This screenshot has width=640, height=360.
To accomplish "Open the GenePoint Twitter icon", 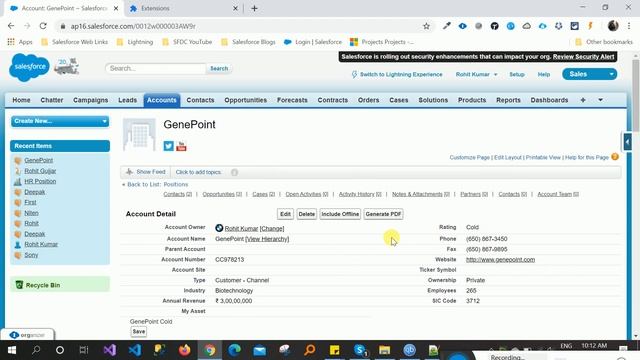I will [x=169, y=146].
